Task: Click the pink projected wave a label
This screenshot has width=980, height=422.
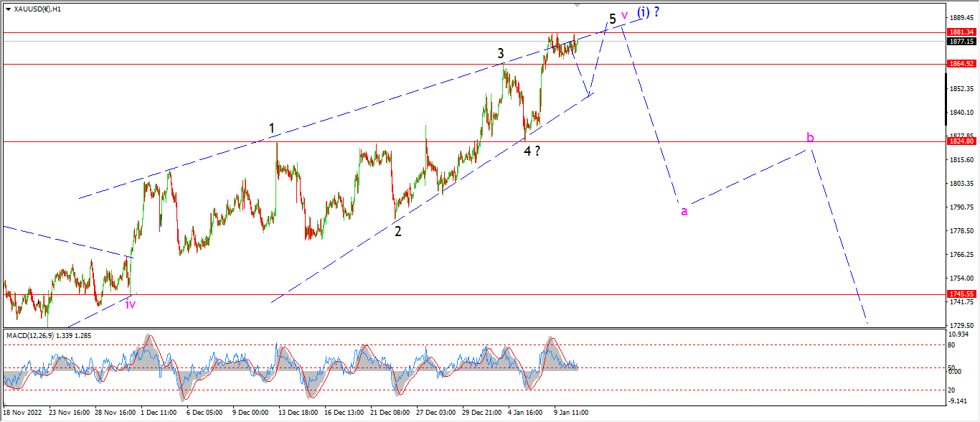Action: 684,211
